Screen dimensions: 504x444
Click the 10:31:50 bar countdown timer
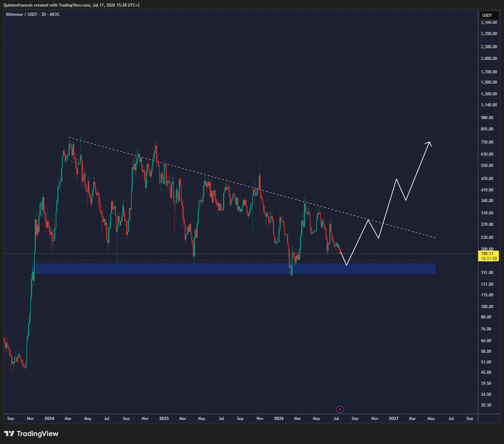(x=489, y=259)
